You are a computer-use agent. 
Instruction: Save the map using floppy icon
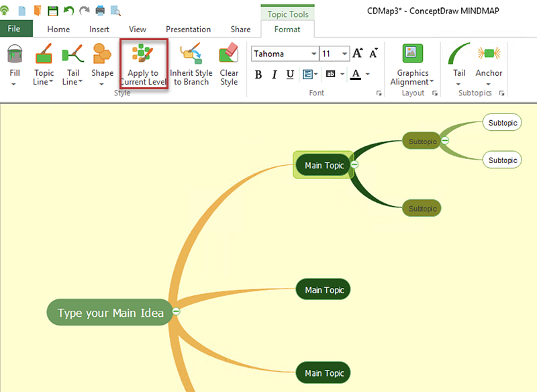pos(53,11)
